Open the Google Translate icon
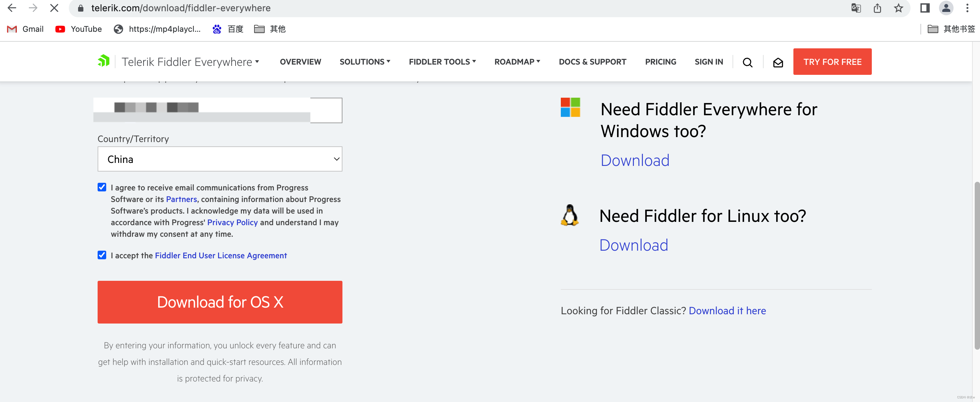This screenshot has height=402, width=980. pyautogui.click(x=856, y=8)
